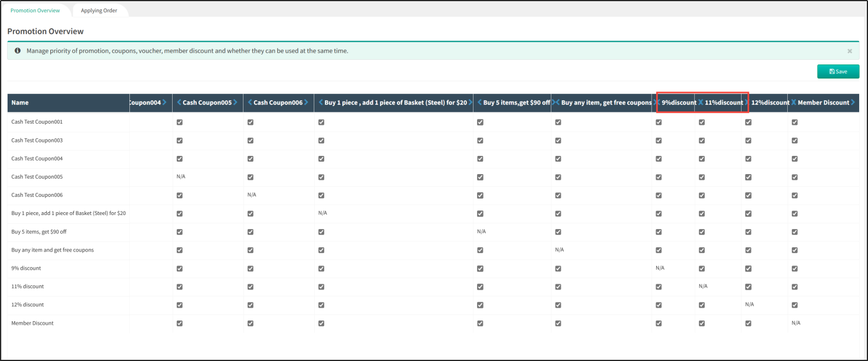Click right arrow after Member Discount header

point(853,103)
